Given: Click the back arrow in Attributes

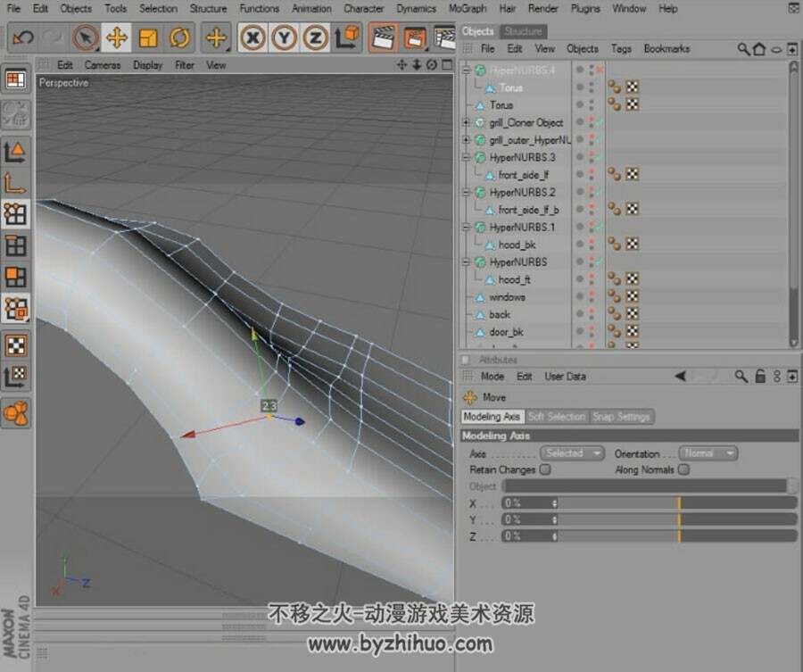Looking at the screenshot, I should (x=680, y=376).
